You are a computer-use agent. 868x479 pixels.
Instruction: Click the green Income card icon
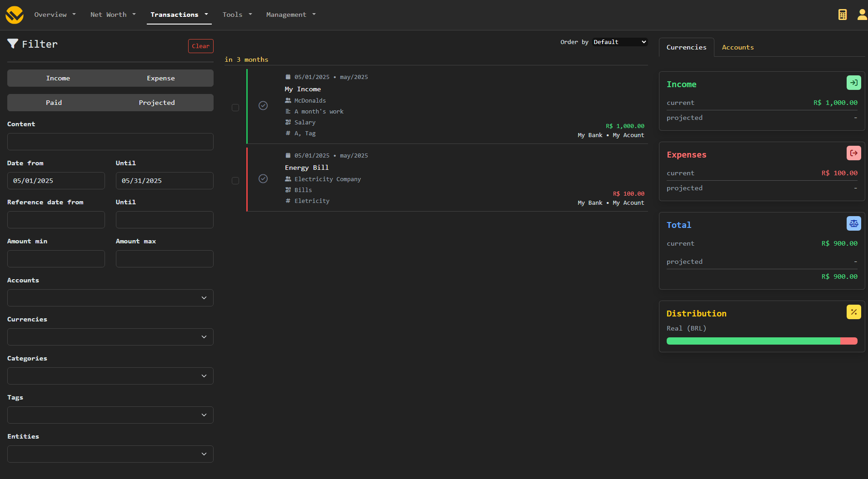853,83
